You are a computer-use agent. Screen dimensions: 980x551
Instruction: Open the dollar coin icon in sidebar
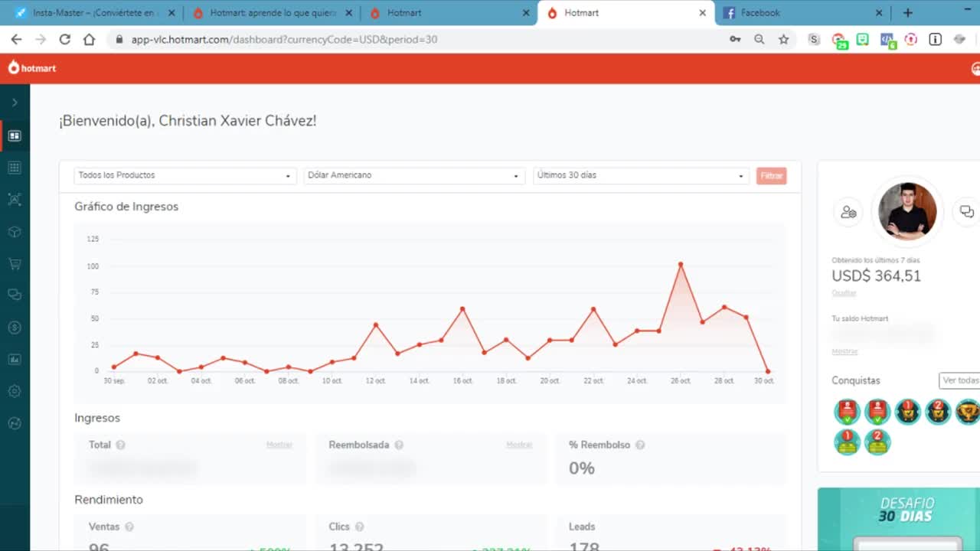pyautogui.click(x=15, y=328)
